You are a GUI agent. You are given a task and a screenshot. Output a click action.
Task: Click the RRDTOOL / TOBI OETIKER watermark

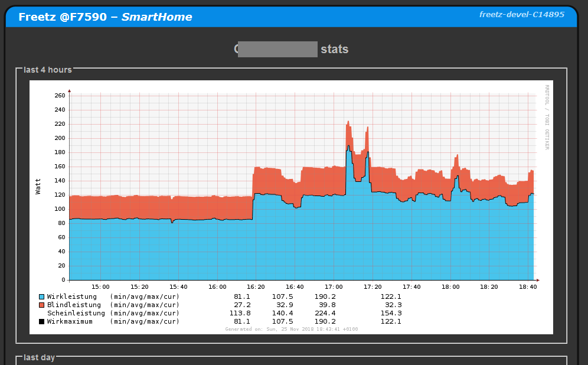pos(547,117)
